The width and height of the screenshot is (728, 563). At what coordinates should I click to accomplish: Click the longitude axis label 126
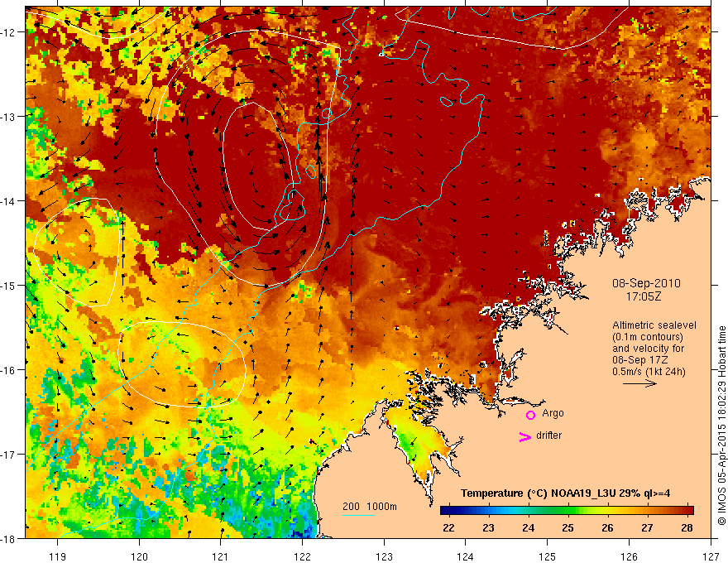(629, 556)
